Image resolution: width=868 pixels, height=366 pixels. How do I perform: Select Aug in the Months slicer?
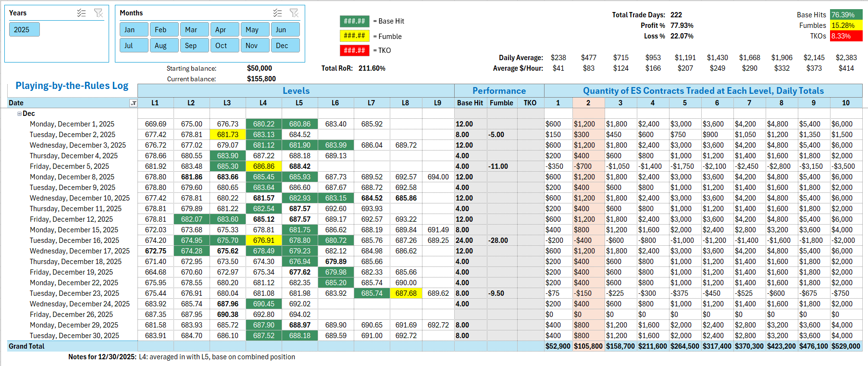point(164,46)
